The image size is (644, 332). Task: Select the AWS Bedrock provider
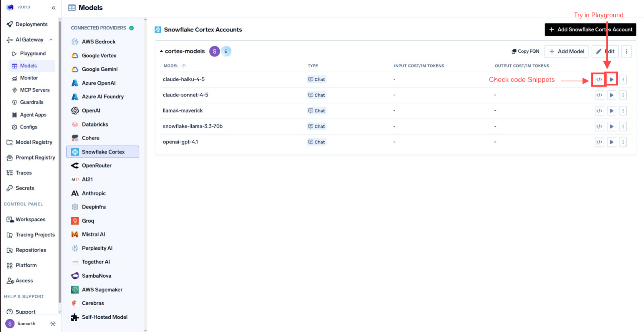point(103,41)
